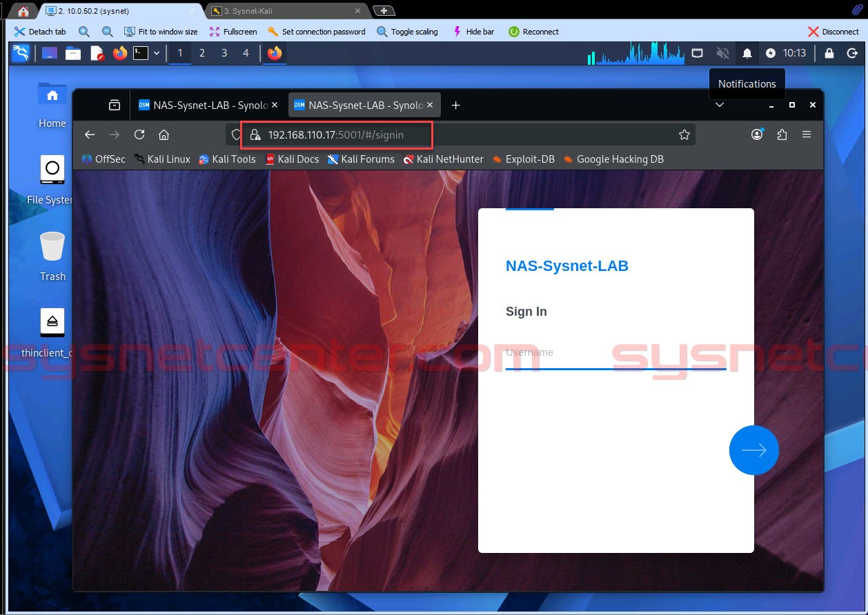The image size is (868, 615).
Task: Open the Kali dragon applications menu
Action: click(x=21, y=53)
